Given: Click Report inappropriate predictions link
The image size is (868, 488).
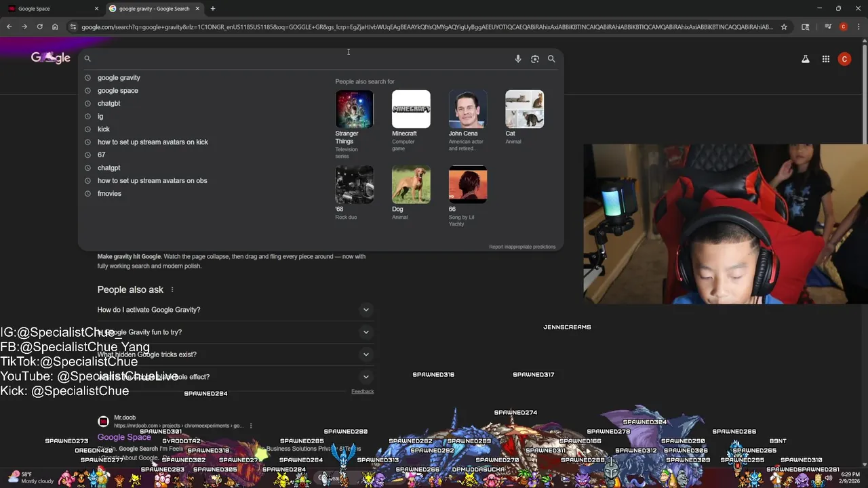Looking at the screenshot, I should 522,247.
